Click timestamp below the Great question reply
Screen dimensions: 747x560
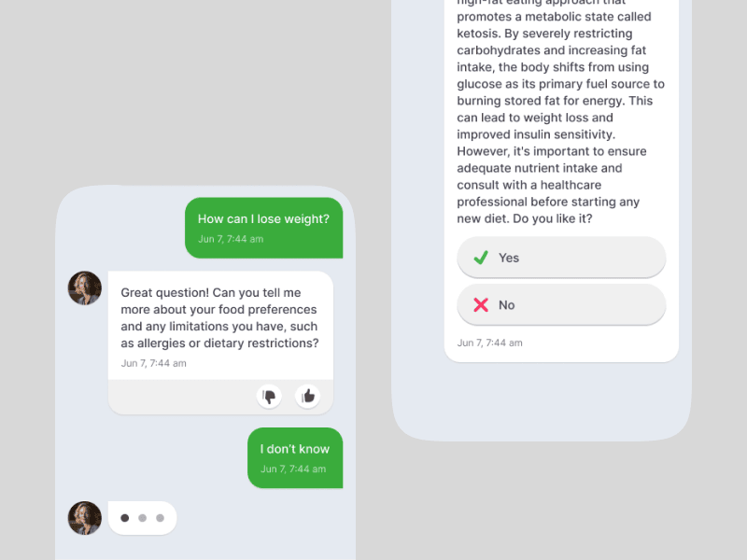[153, 363]
